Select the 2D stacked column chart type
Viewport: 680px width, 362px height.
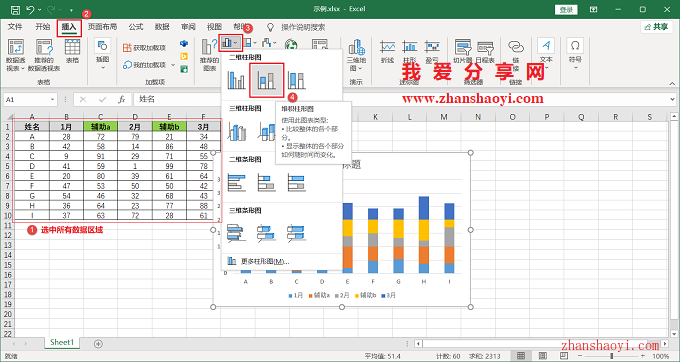266,81
